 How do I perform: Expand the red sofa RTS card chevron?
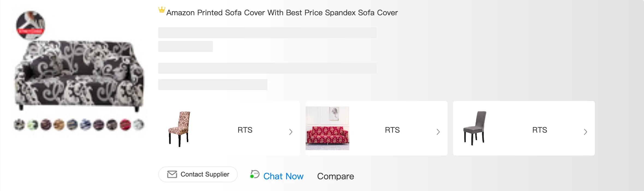(438, 132)
